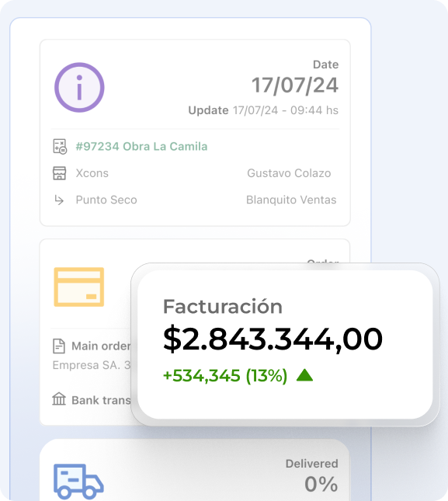This screenshot has width=448, height=501.
Task: Click the Punto Seco text
Action: 106,200
